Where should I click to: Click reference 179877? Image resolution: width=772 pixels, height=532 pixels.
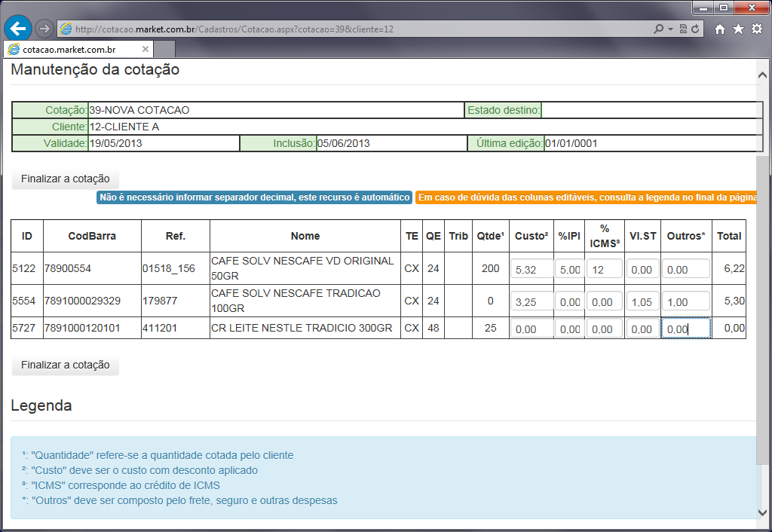click(160, 301)
